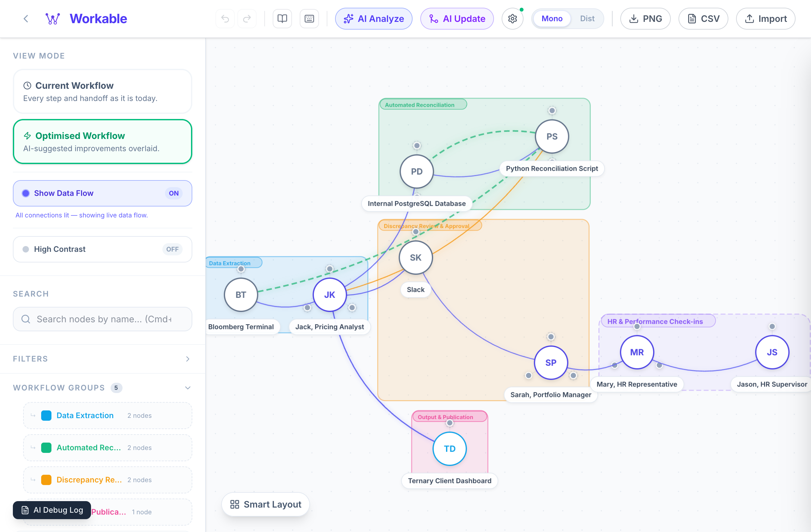Enable the High Contrast toggle
The height and width of the screenshot is (532, 811).
(x=172, y=249)
